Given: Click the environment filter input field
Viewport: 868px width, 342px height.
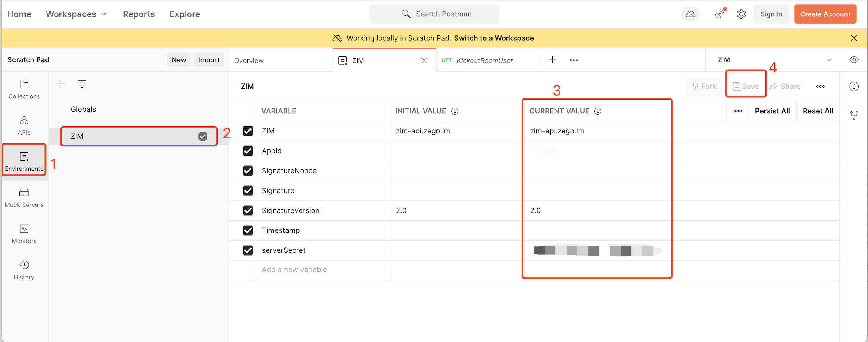Looking at the screenshot, I should pyautogui.click(x=147, y=84).
